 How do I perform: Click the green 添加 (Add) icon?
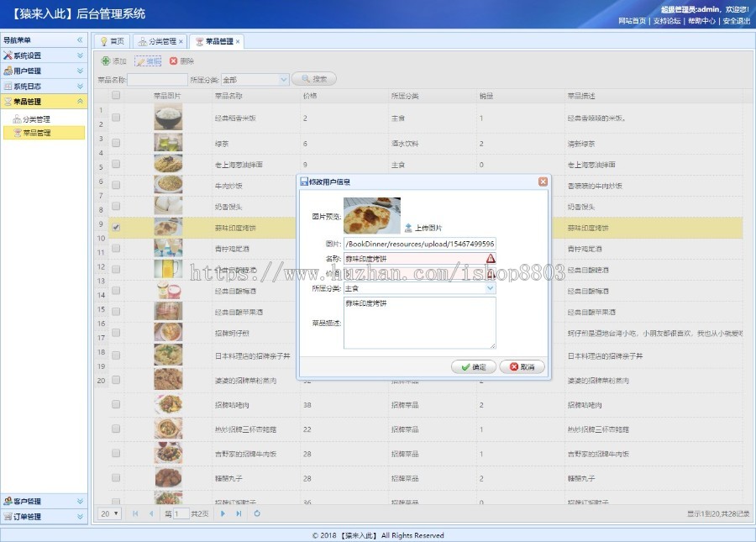click(x=106, y=61)
